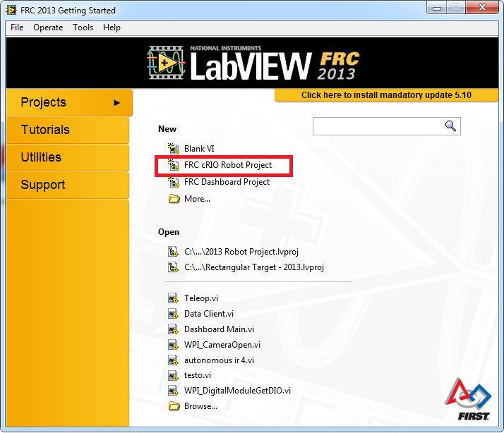The height and width of the screenshot is (433, 504).
Task: Open More... new item options
Action: [197, 199]
